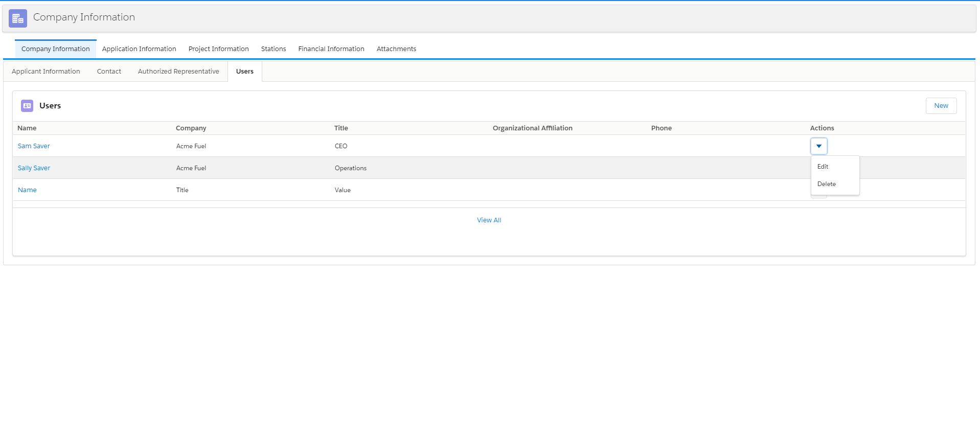Screen dimensions: 980x436
Task: Click the Organizational Affiliation column header
Action: (532, 128)
